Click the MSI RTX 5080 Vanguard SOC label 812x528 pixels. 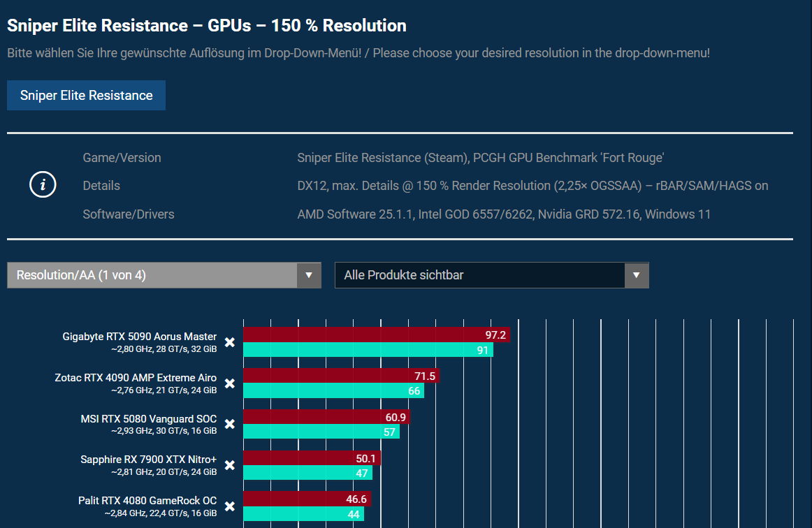pyautogui.click(x=149, y=419)
